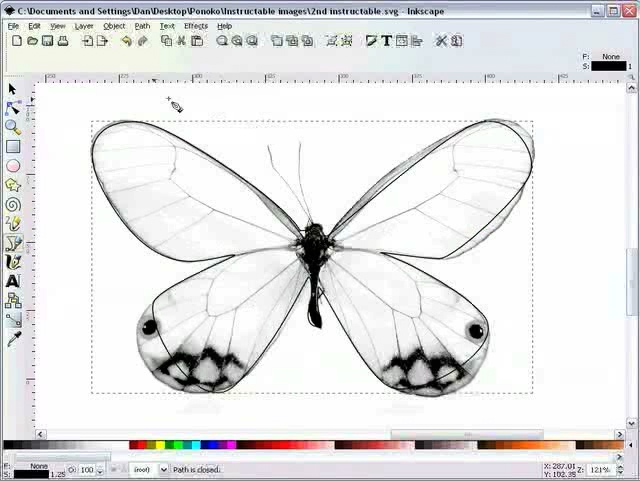Screen dimensions: 640x481
Task: Zoom to fit page
Action: click(252, 41)
